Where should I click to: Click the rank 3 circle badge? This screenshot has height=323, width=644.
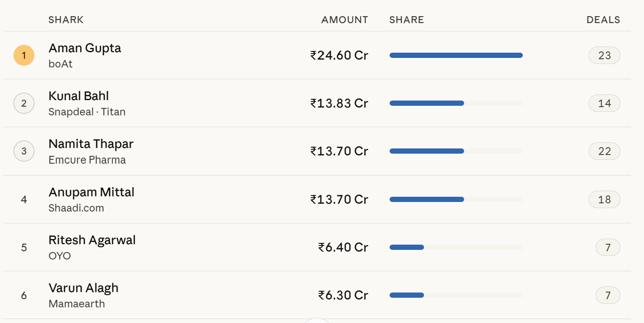click(24, 151)
